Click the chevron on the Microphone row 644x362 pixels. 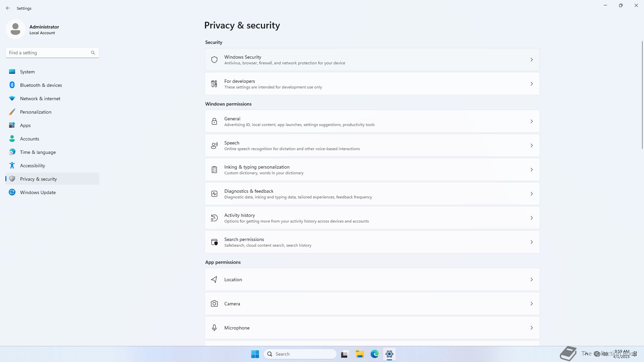click(x=532, y=328)
